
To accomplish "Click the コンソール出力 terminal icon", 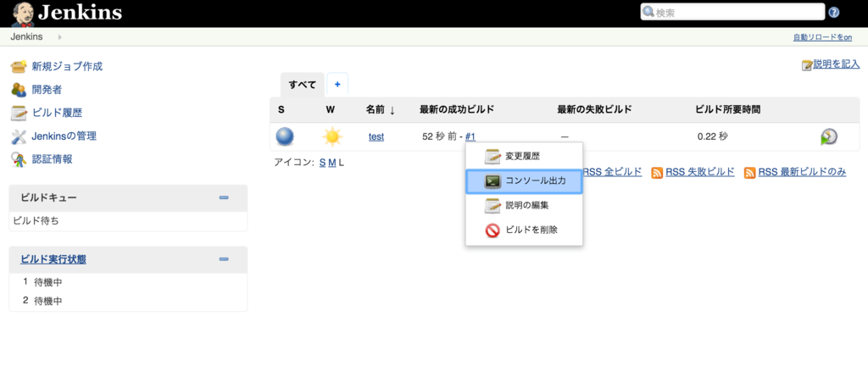I will [492, 181].
